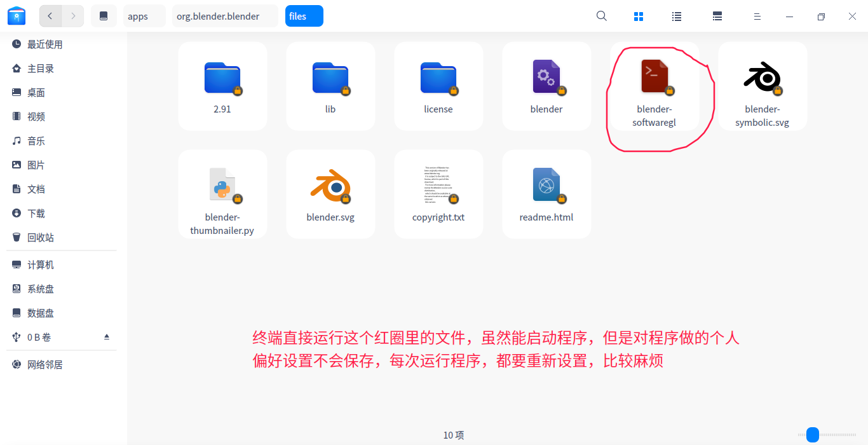Select the blender.svg logo icon
Screen dimensions: 868x445
coord(330,186)
